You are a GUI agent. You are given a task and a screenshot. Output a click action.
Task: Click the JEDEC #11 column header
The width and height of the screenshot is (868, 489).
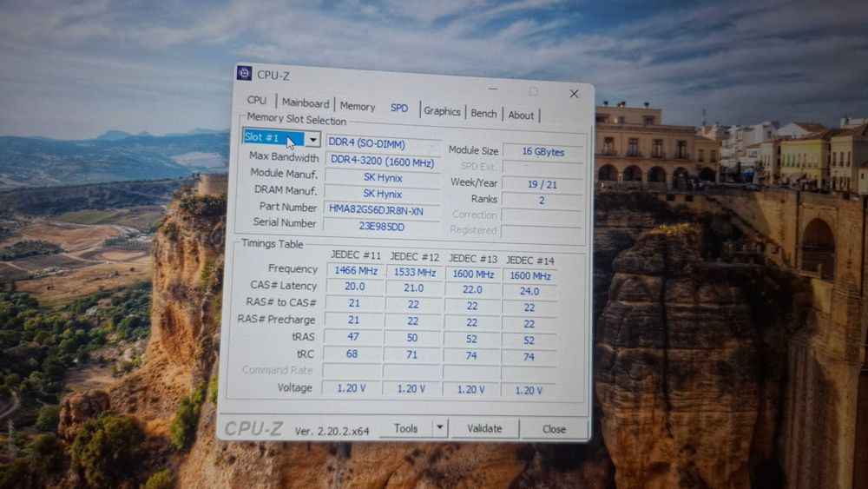tap(356, 254)
